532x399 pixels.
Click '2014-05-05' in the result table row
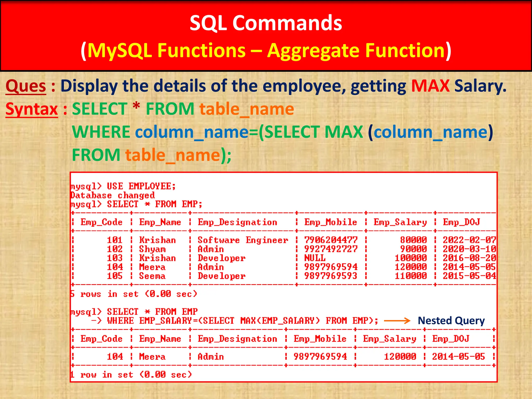[459, 356]
